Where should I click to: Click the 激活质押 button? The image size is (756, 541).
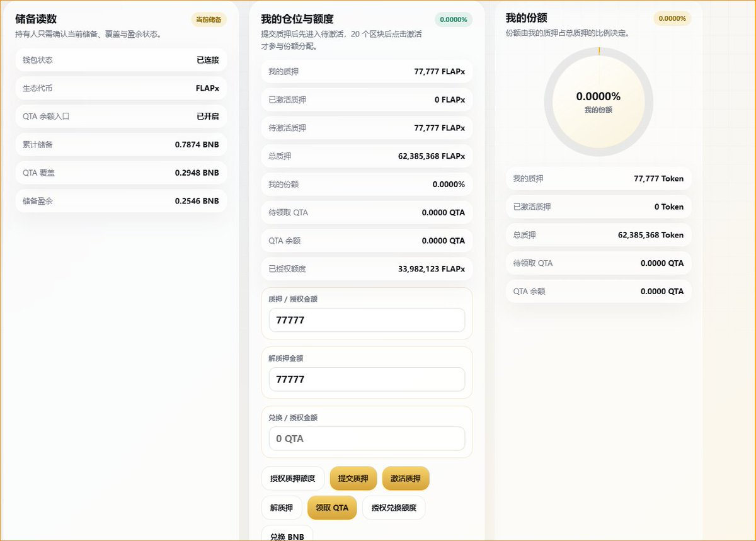point(406,478)
